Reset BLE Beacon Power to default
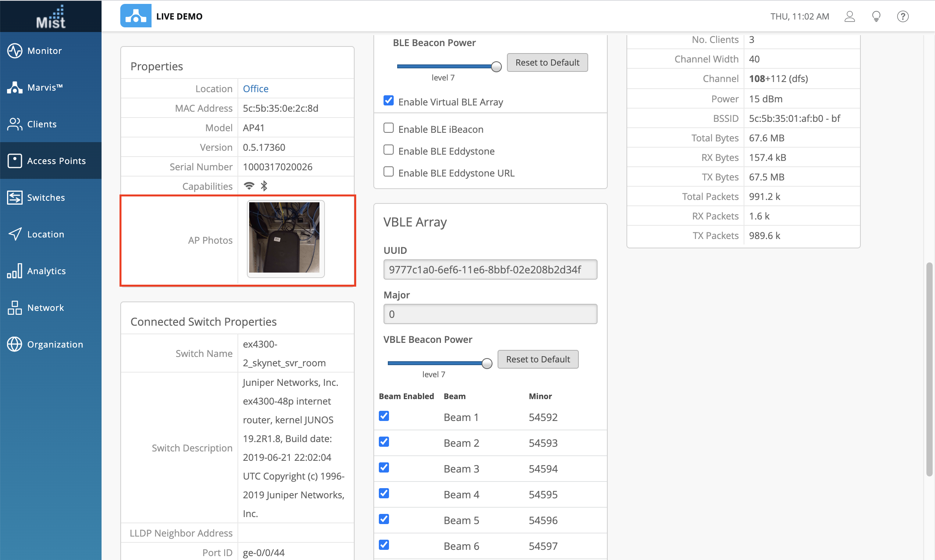Screen dimensions: 935x560 click(547, 62)
